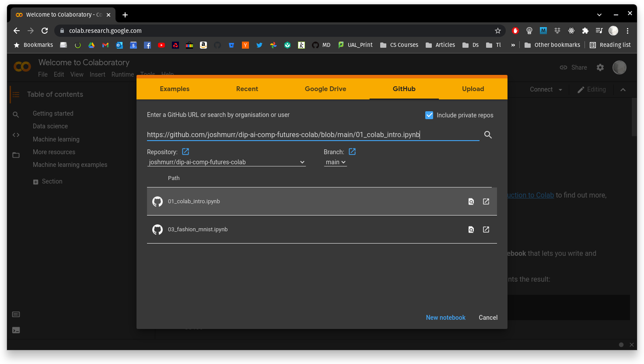Click the Editing mode button
The width and height of the screenshot is (644, 364).
tap(591, 89)
